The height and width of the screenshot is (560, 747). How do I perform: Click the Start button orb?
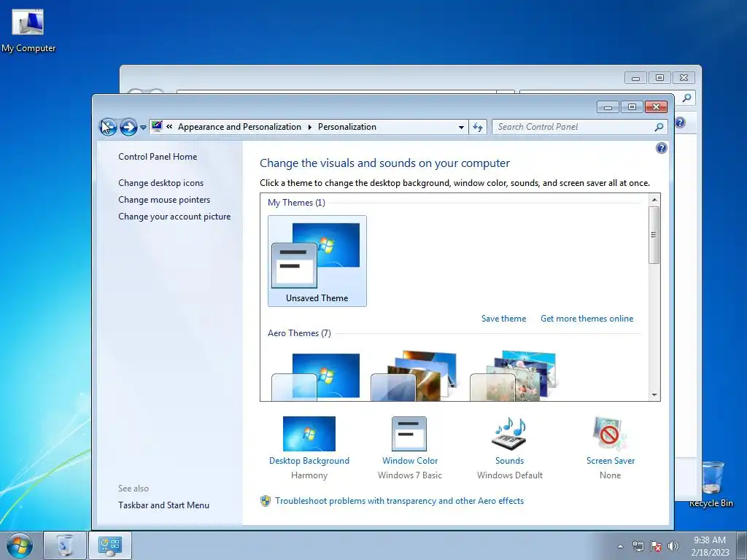tap(19, 545)
